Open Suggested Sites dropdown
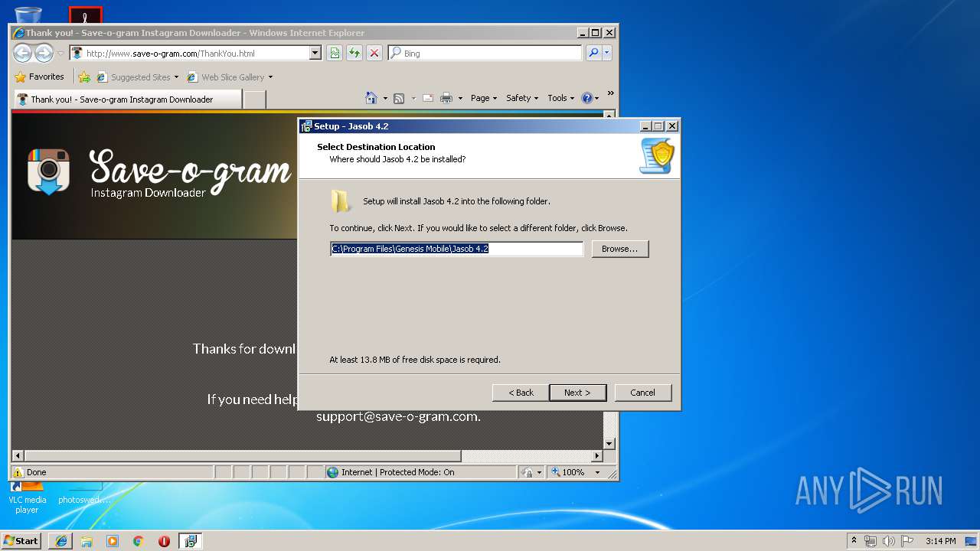 pyautogui.click(x=176, y=77)
